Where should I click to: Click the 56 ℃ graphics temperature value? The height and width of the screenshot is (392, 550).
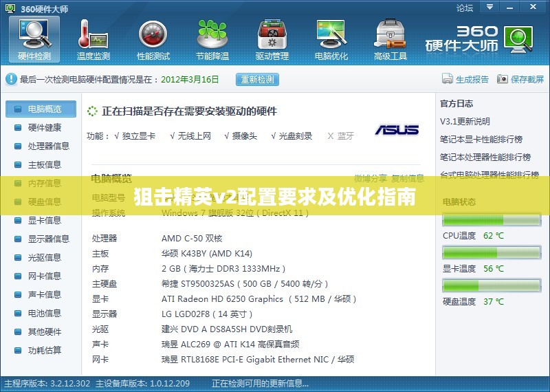(494, 269)
